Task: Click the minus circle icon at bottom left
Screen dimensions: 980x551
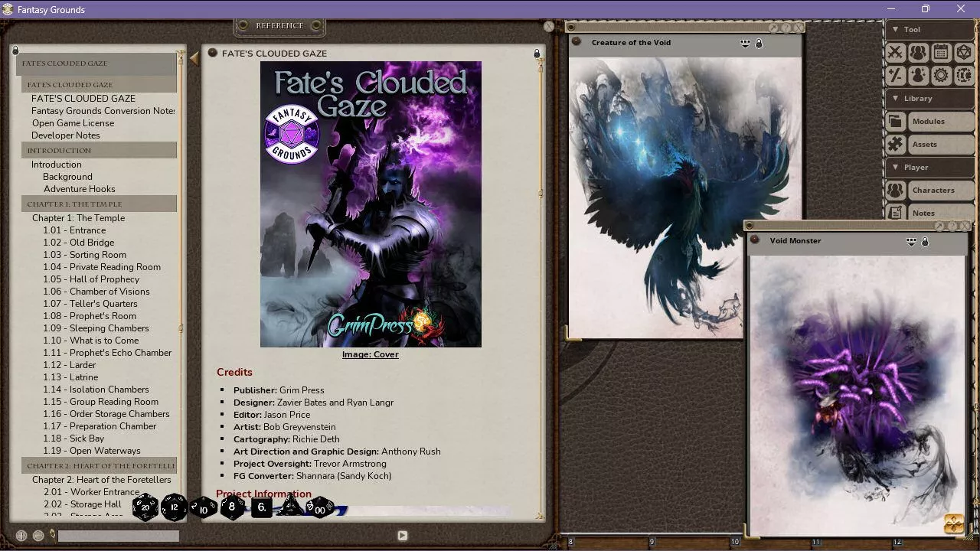Action: pos(38,536)
